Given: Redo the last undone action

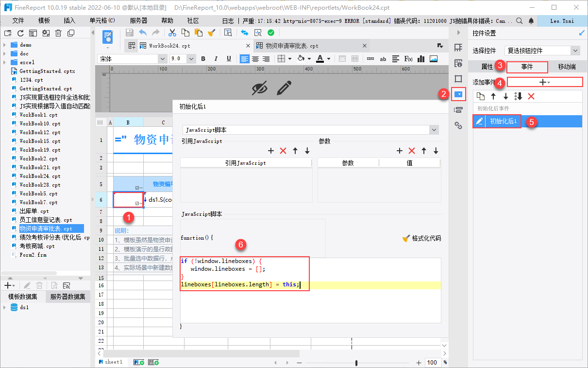Looking at the screenshot, I should pyautogui.click(x=155, y=33).
